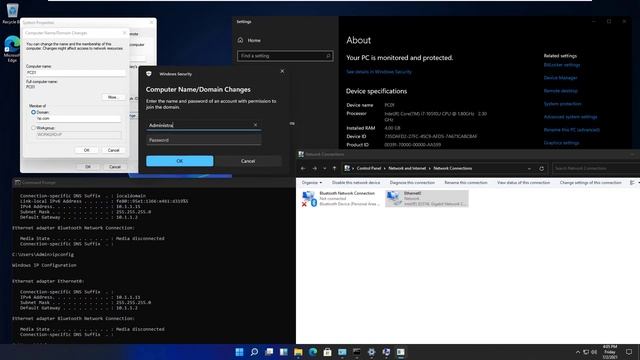Click the More button in Computer Name Changes
The image size is (640, 360).
tap(113, 97)
